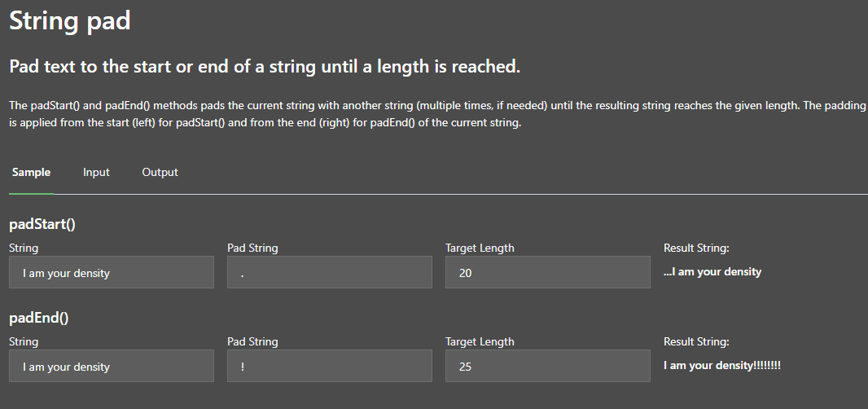Viewport: 868px width, 409px height.
Task: Click the bold subtitle about padding text
Action: [265, 67]
